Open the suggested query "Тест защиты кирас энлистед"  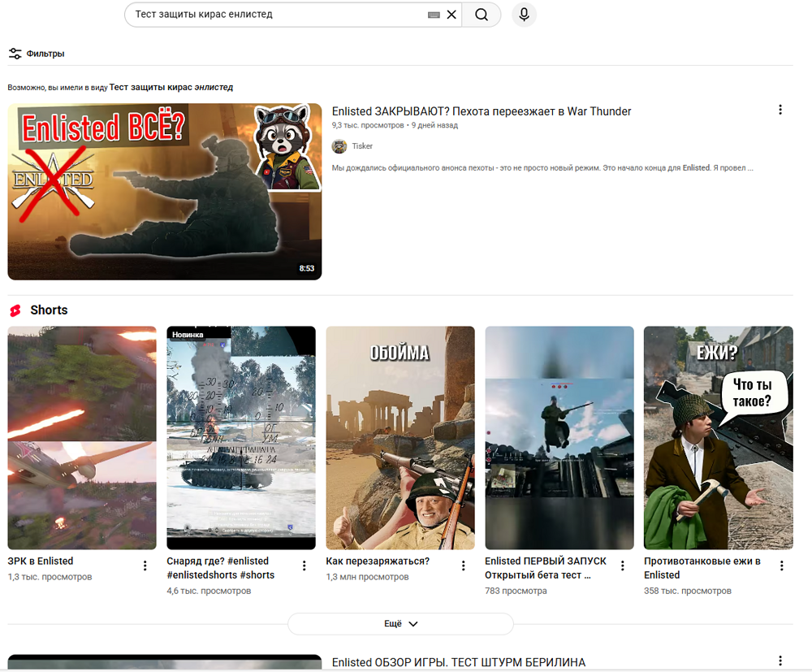tap(171, 87)
